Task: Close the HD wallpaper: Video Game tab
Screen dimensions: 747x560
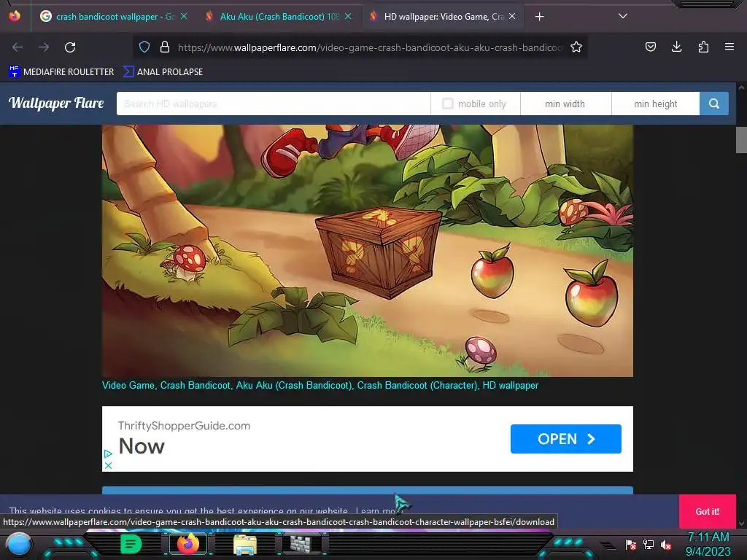Action: coord(512,16)
